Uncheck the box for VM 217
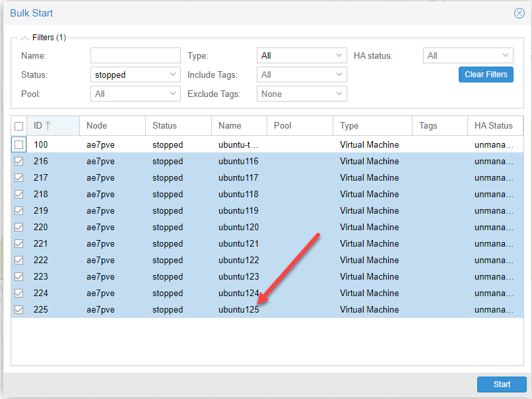 click(x=19, y=177)
